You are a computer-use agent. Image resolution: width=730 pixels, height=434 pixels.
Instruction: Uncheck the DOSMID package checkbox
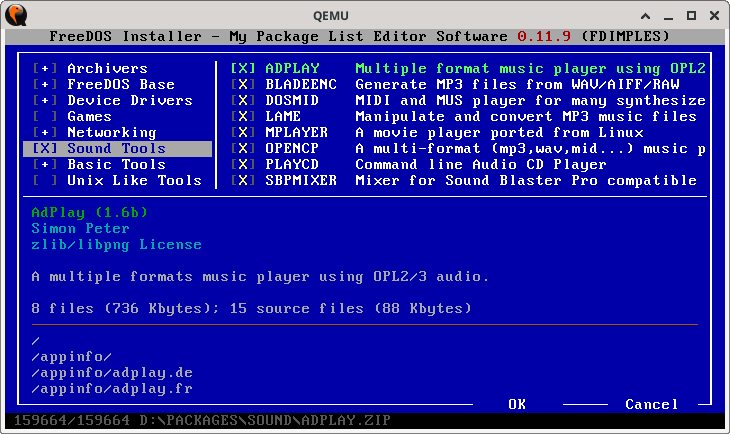(243, 100)
